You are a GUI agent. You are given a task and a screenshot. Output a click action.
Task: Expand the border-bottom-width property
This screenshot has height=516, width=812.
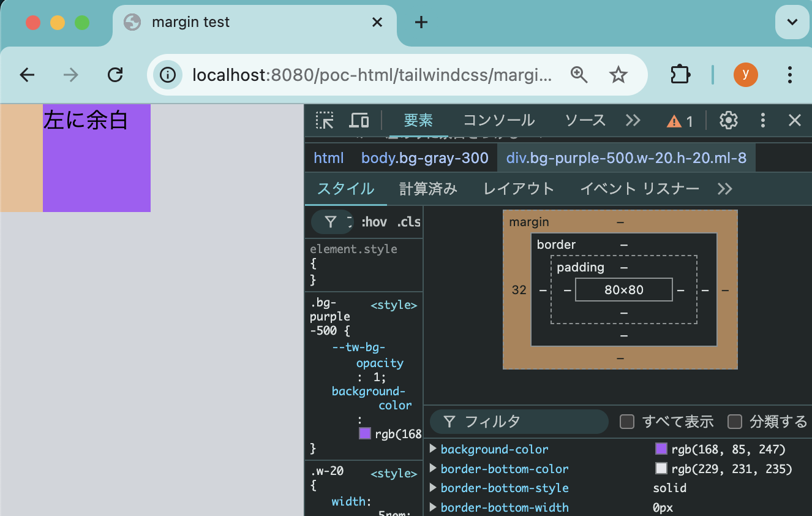click(x=433, y=507)
